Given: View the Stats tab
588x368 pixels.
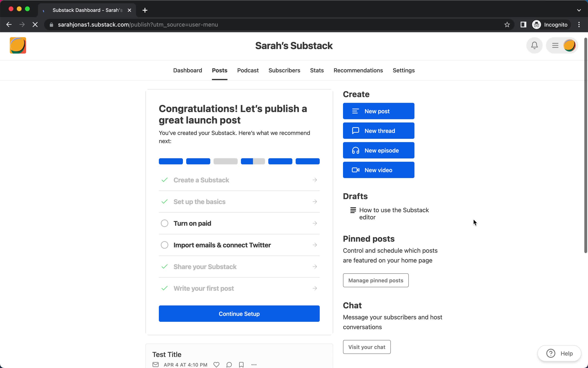Looking at the screenshot, I should coord(317,70).
